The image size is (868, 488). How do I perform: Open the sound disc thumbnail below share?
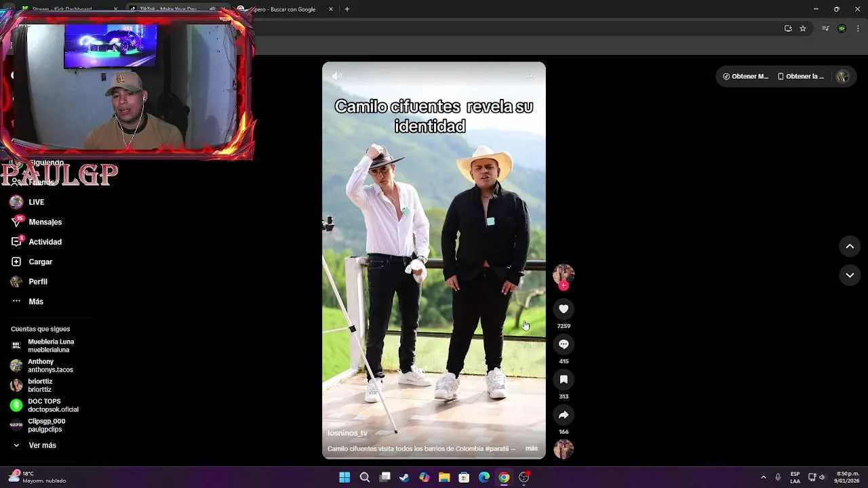[x=564, y=449]
